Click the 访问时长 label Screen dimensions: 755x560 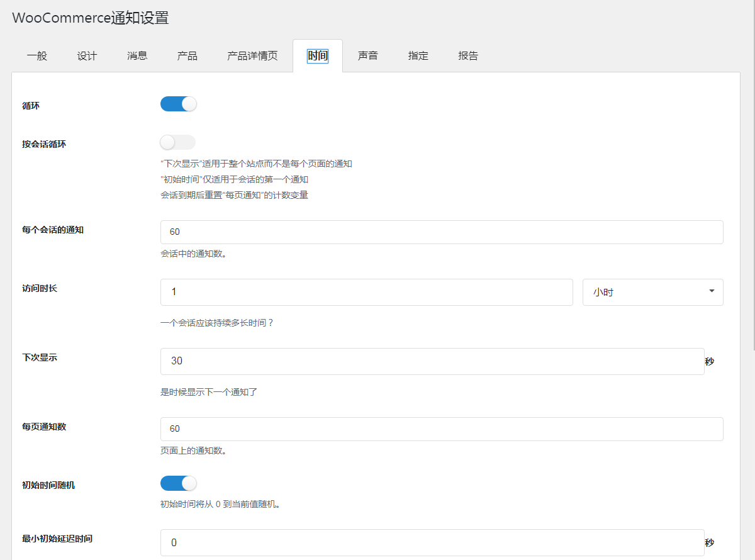coord(40,288)
